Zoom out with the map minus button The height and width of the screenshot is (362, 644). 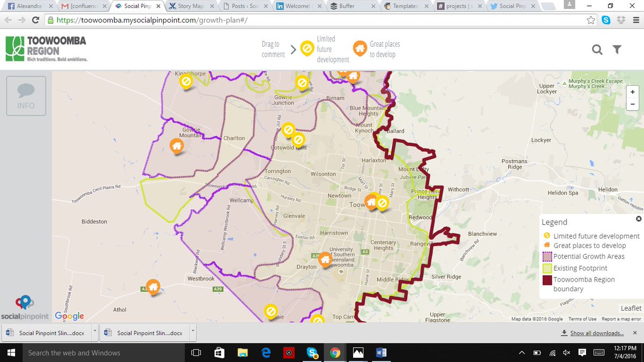633,105
